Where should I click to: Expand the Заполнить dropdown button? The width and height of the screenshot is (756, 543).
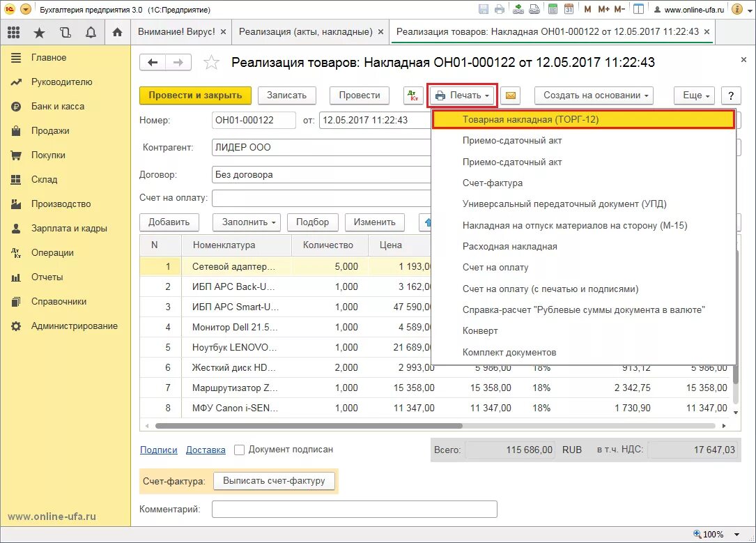click(247, 222)
